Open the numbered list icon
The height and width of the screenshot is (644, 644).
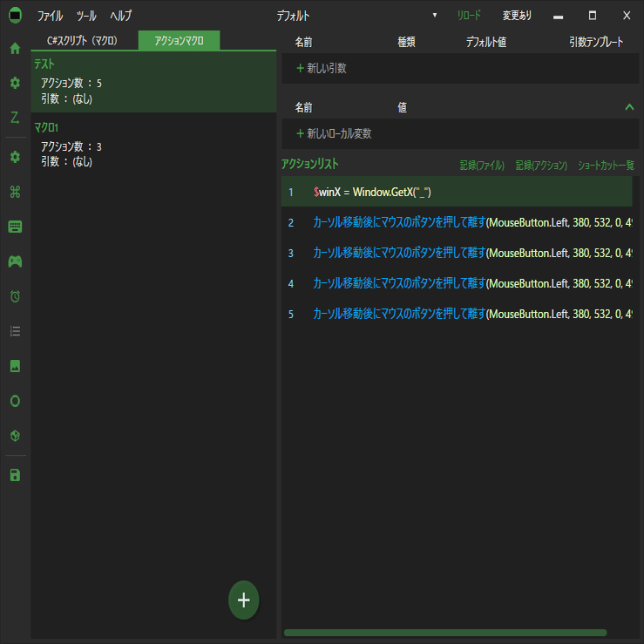click(15, 331)
